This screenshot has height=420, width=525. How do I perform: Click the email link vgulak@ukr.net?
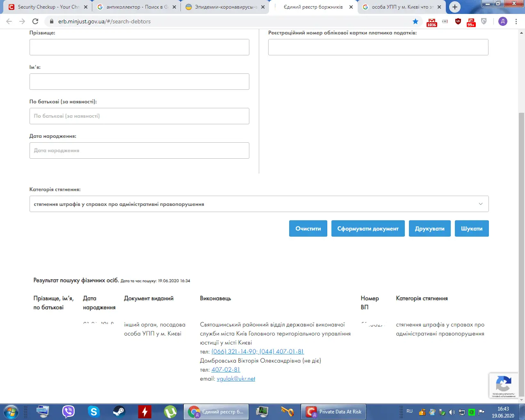click(236, 379)
